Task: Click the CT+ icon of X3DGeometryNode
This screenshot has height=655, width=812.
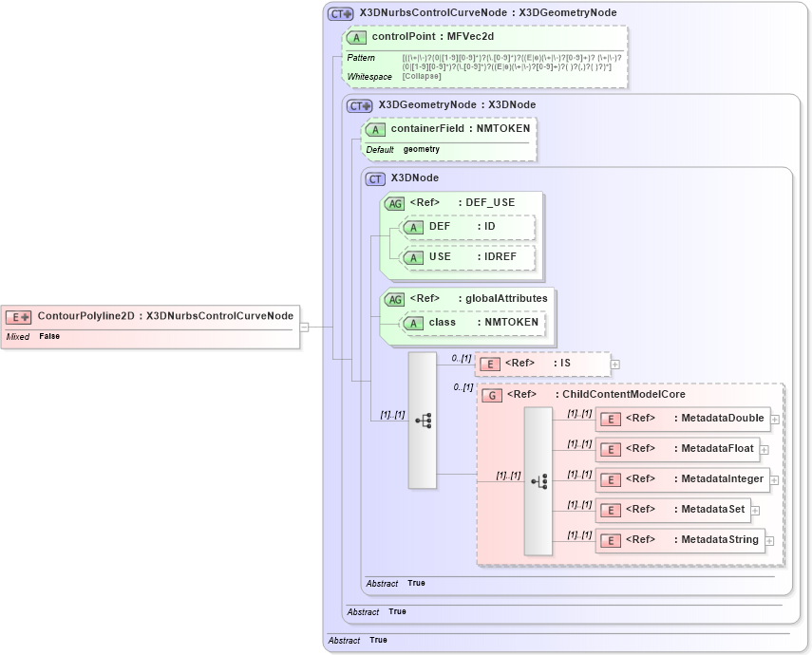Action: click(359, 106)
